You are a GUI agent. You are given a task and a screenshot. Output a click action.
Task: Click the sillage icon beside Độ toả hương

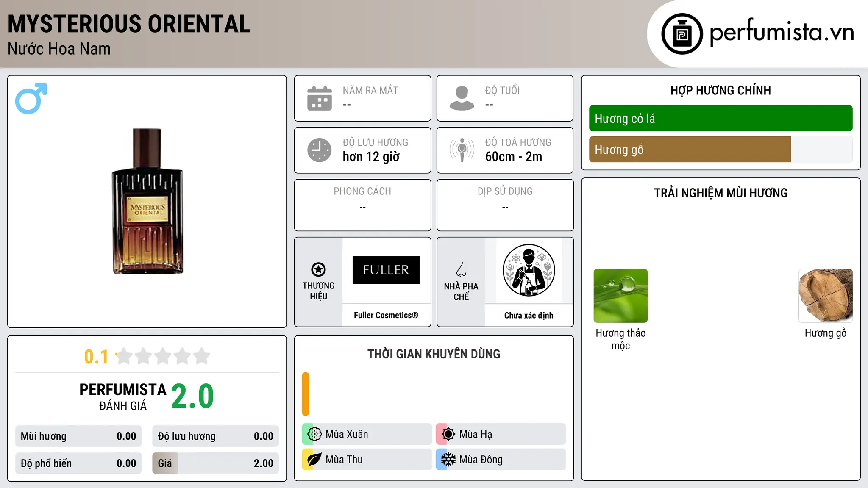462,150
